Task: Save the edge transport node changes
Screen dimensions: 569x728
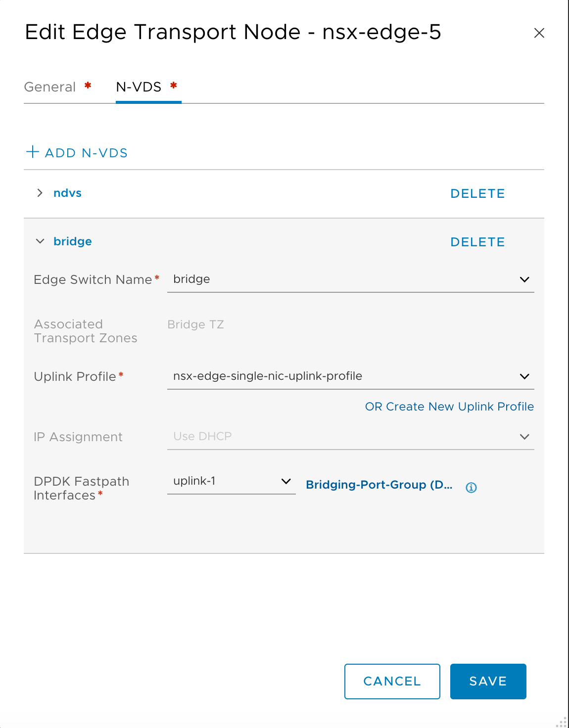Action: pyautogui.click(x=488, y=681)
